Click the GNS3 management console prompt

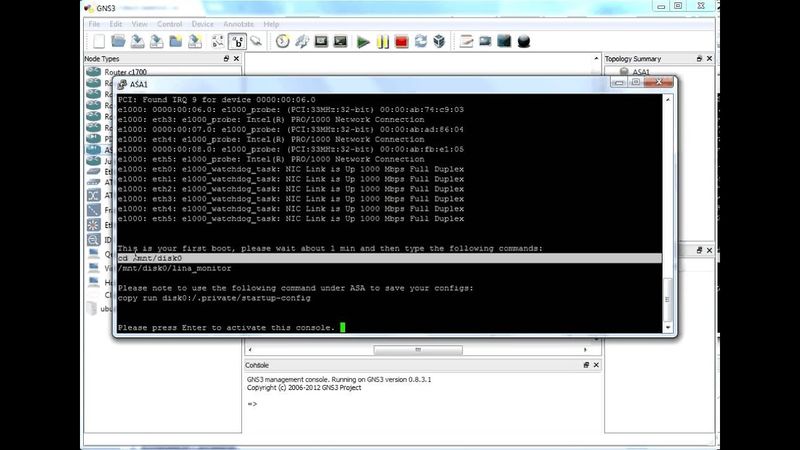[252, 404]
